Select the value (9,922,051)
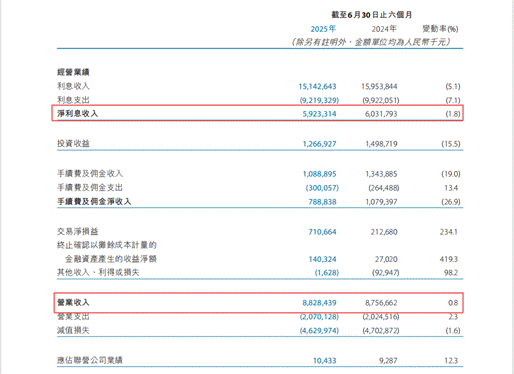 tap(381, 100)
